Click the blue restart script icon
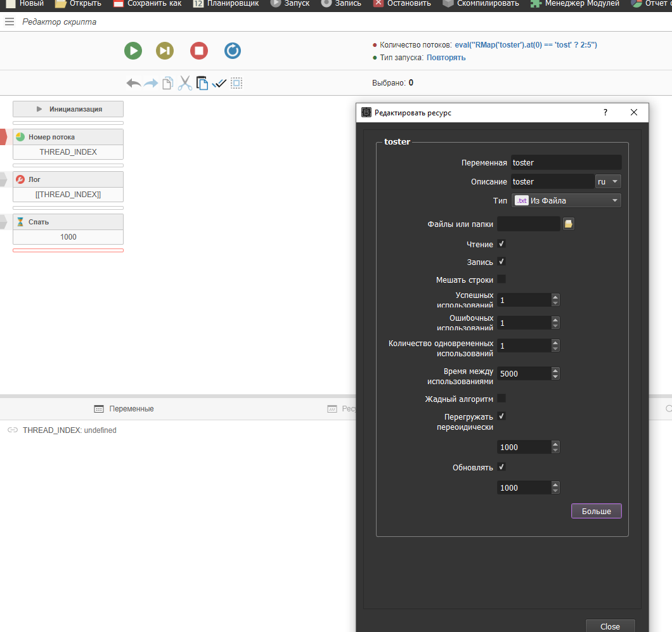The width and height of the screenshot is (672, 632). [233, 51]
